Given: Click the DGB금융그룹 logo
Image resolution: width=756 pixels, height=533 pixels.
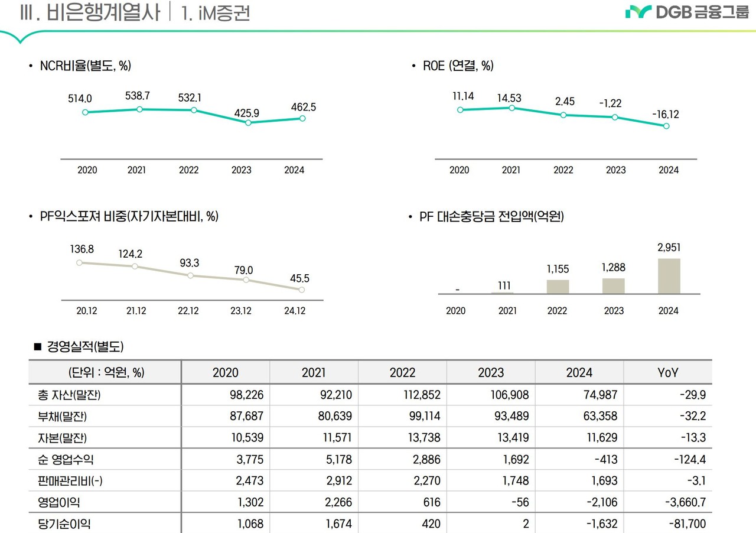Looking at the screenshot, I should click(x=687, y=12).
